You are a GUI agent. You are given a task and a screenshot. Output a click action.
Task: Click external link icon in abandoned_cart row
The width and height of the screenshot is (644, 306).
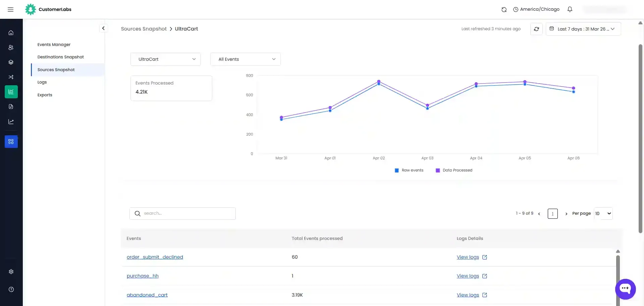[x=485, y=295]
